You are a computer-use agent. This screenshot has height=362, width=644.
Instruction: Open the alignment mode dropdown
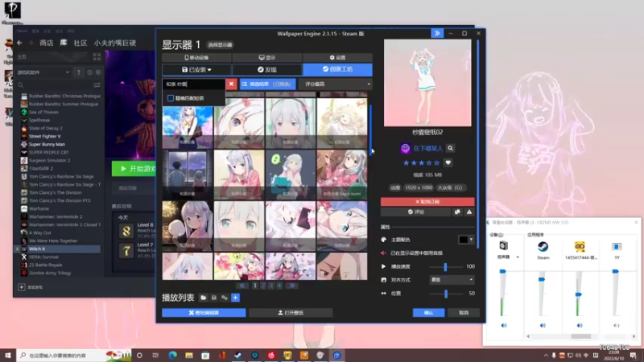click(452, 280)
